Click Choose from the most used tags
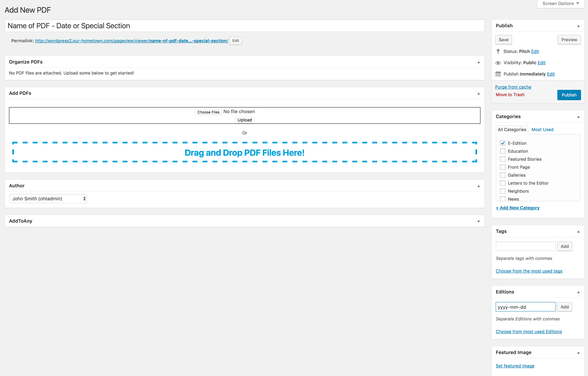This screenshot has width=588, height=376. 529,271
